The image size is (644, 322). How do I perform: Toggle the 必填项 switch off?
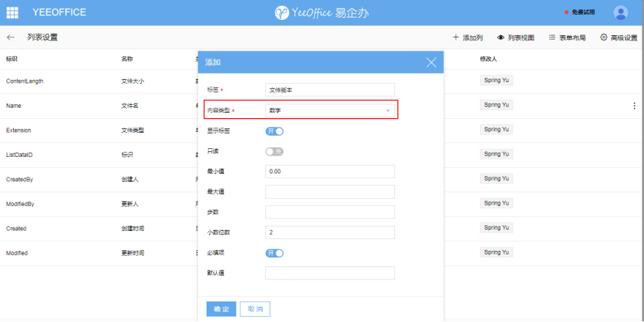point(274,253)
